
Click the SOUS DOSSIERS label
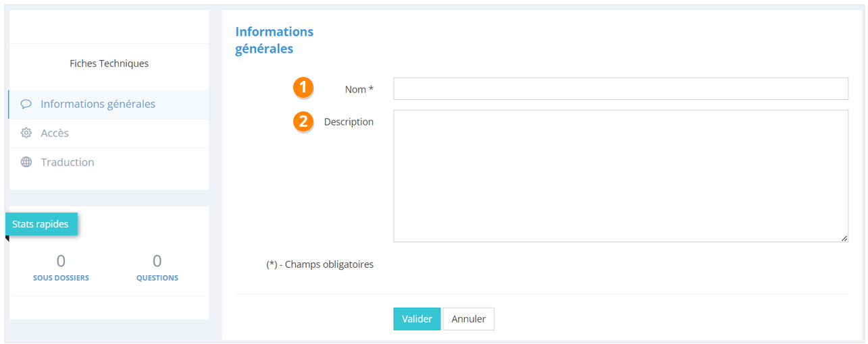[x=61, y=278]
